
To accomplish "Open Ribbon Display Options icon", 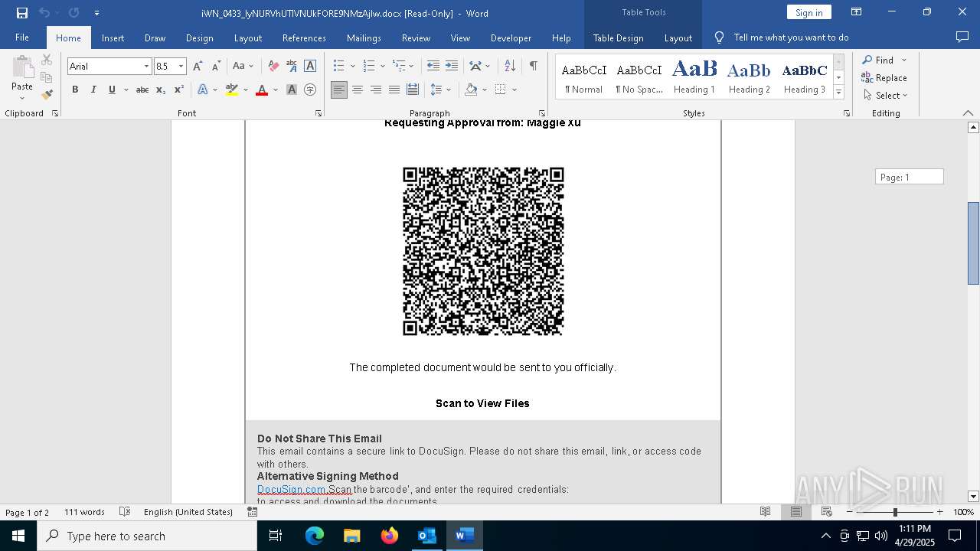I will 857,12.
